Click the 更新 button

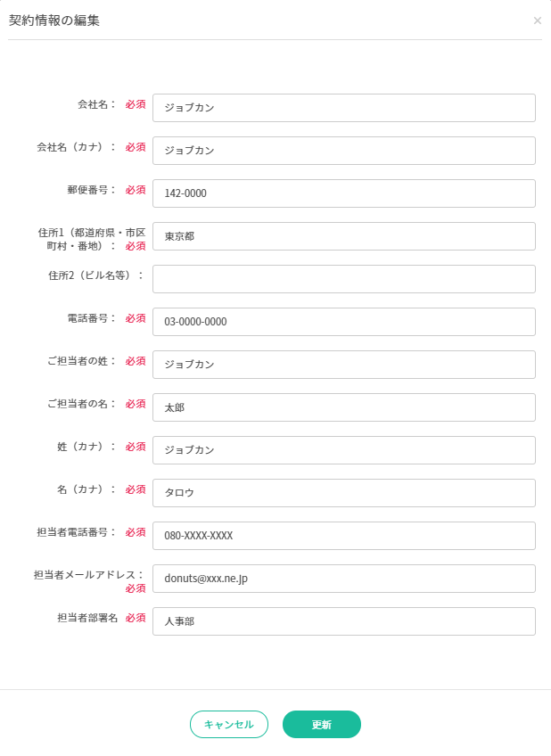[x=321, y=725]
